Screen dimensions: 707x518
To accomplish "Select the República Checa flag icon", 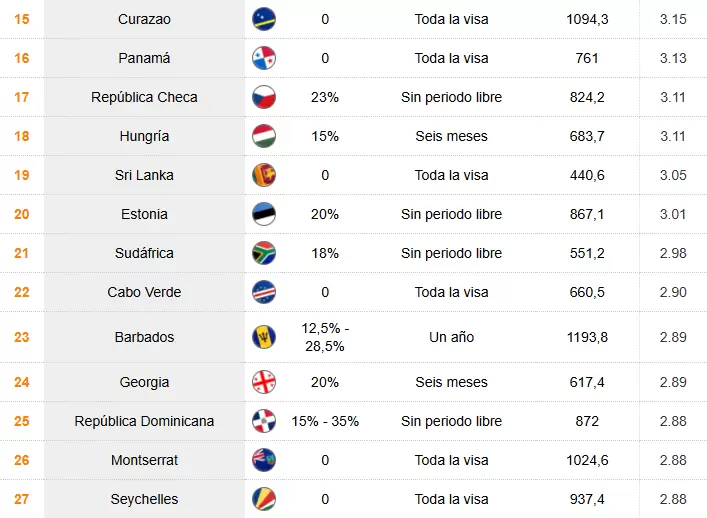I will (264, 97).
